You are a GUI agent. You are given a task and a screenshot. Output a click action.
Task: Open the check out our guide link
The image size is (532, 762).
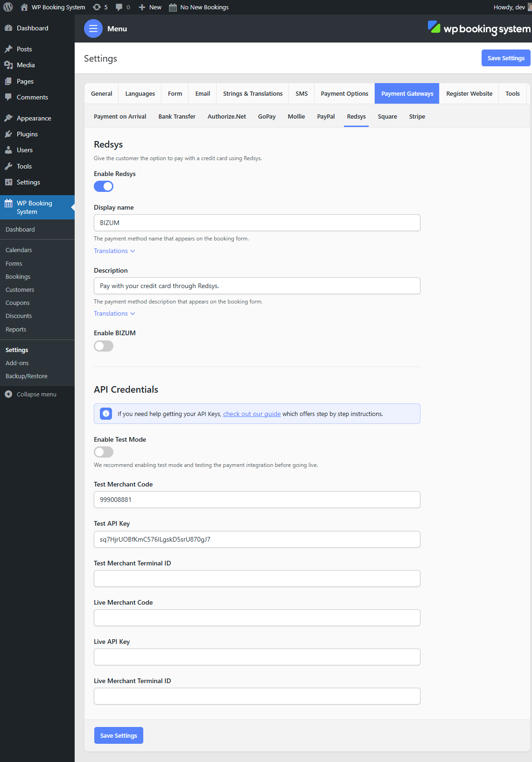pos(252,414)
